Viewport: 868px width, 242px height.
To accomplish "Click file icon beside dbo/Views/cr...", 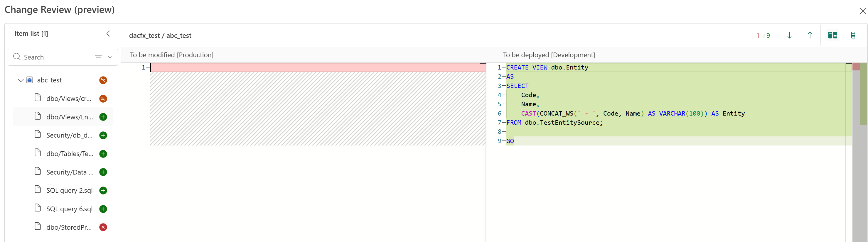I will click(x=38, y=98).
